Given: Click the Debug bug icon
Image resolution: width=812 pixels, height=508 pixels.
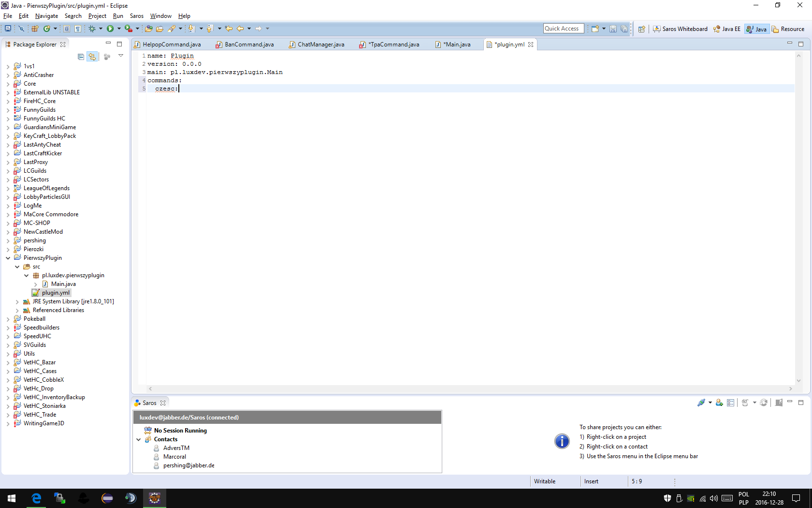Looking at the screenshot, I should click(92, 29).
